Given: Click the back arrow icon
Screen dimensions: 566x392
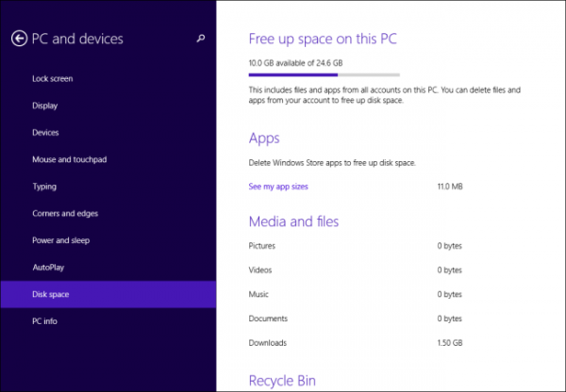Looking at the screenshot, I should click(19, 39).
